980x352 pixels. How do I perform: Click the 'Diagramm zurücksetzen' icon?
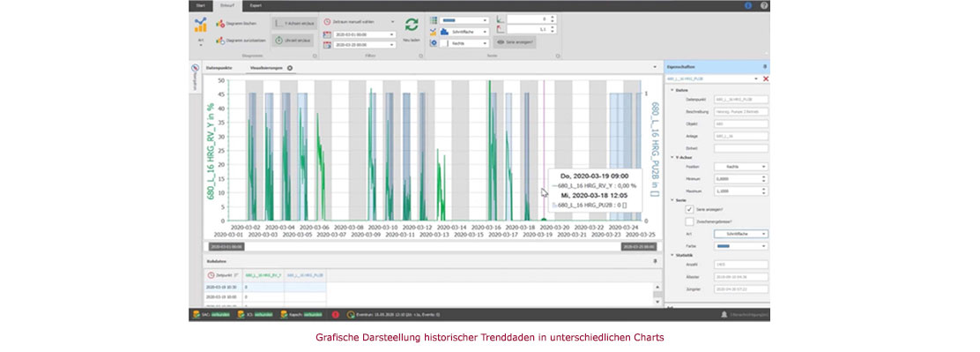pyautogui.click(x=220, y=41)
